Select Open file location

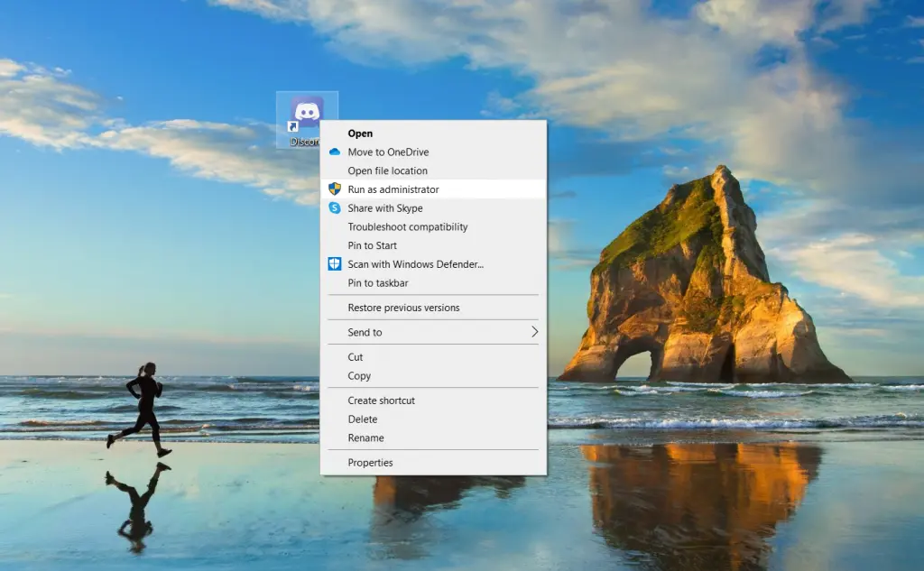click(387, 170)
